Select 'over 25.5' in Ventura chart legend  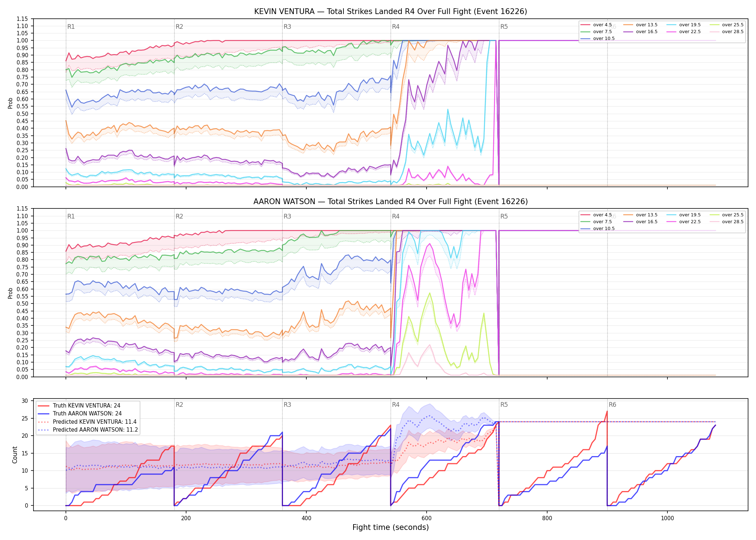733,25
